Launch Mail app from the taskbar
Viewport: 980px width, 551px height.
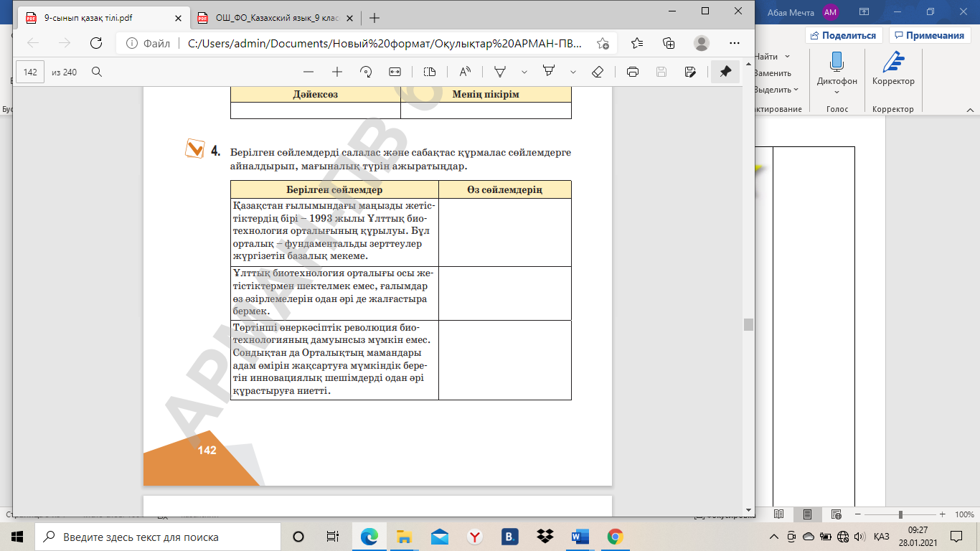point(440,537)
